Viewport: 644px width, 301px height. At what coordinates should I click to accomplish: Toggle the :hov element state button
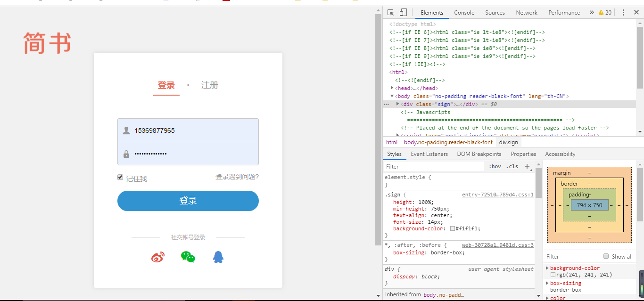pyautogui.click(x=495, y=166)
